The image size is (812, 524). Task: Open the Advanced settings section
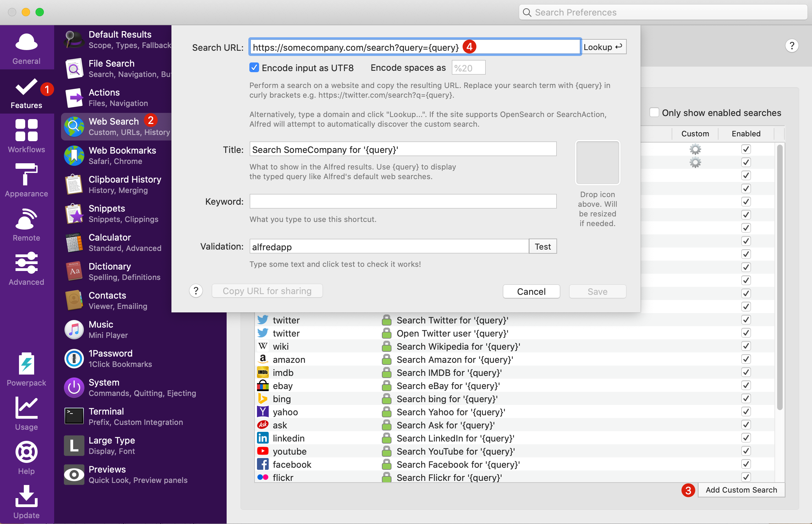pyautogui.click(x=27, y=268)
